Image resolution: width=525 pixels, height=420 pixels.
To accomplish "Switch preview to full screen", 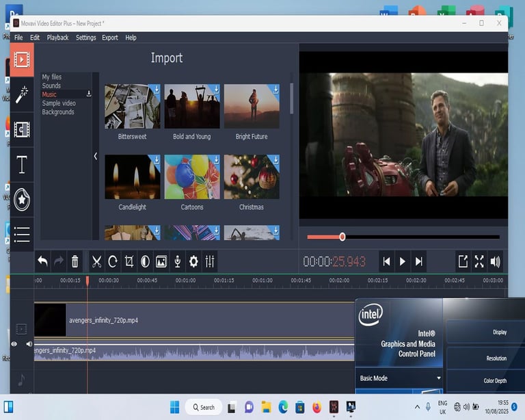I will pyautogui.click(x=479, y=261).
